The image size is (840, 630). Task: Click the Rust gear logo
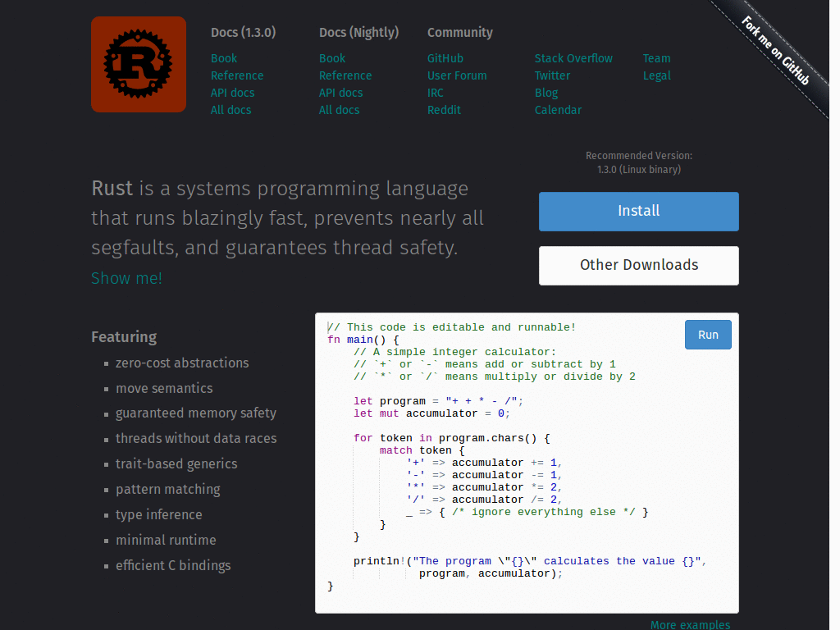138,64
